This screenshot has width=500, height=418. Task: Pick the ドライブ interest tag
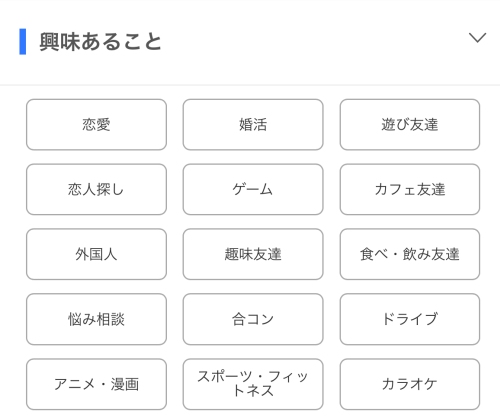click(410, 319)
